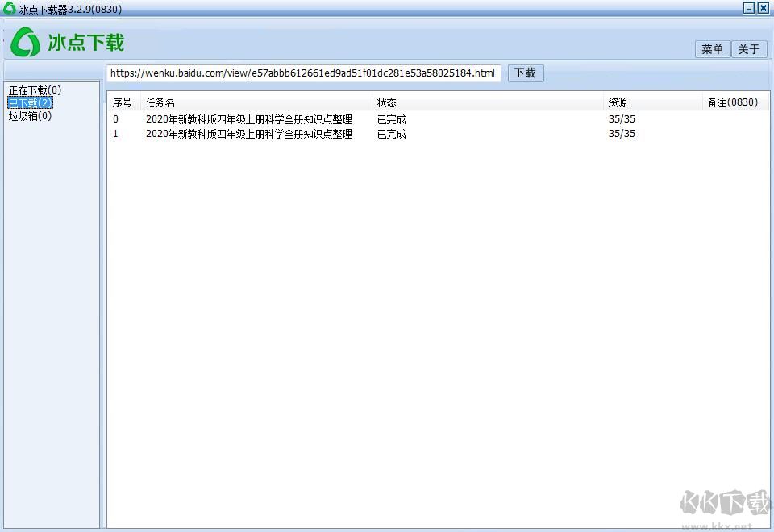
Task: Open the 菜单 menu button
Action: 712,49
